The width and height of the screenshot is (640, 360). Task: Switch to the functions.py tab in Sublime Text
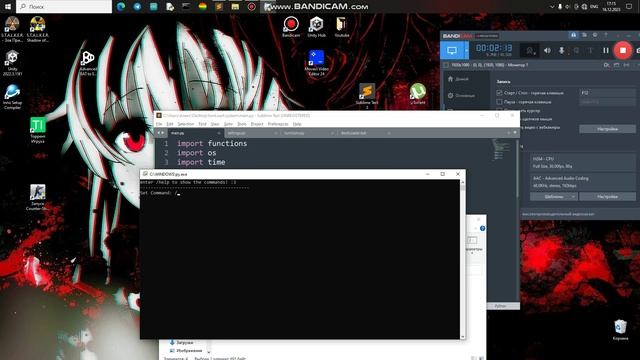click(308, 133)
